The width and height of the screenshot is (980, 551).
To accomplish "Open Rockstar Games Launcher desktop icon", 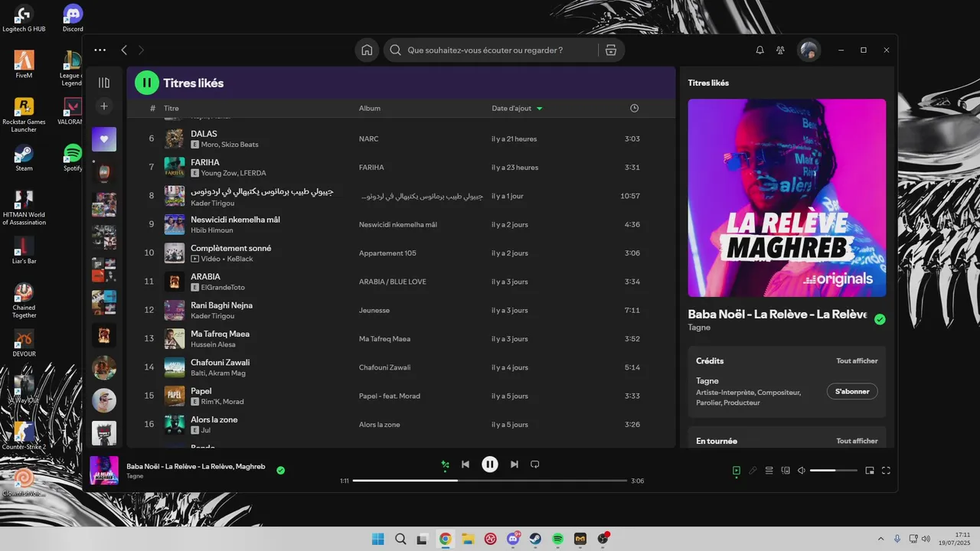I will point(24,115).
